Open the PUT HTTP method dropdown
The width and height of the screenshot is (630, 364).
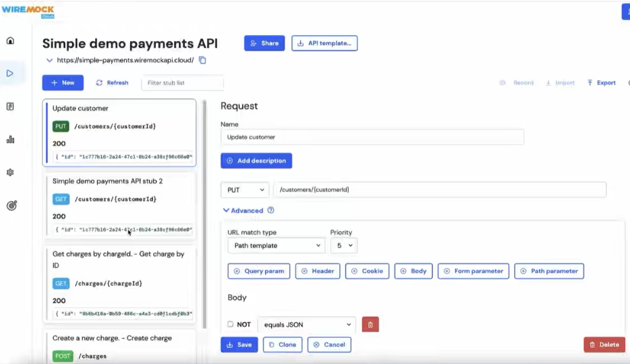[245, 190]
